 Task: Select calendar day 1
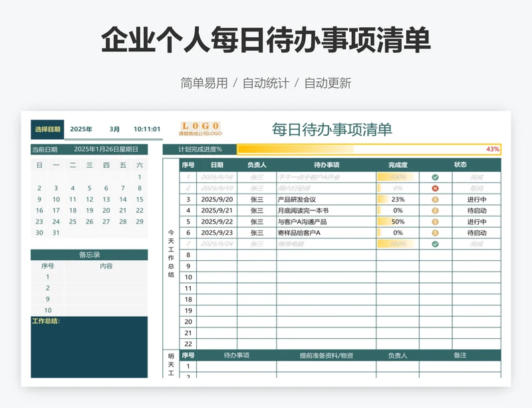pyautogui.click(x=140, y=177)
